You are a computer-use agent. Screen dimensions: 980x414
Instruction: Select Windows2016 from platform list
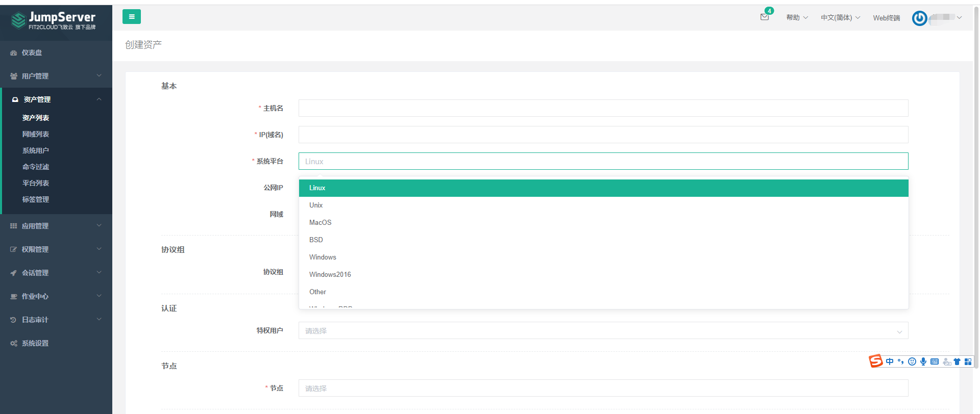[x=330, y=274]
